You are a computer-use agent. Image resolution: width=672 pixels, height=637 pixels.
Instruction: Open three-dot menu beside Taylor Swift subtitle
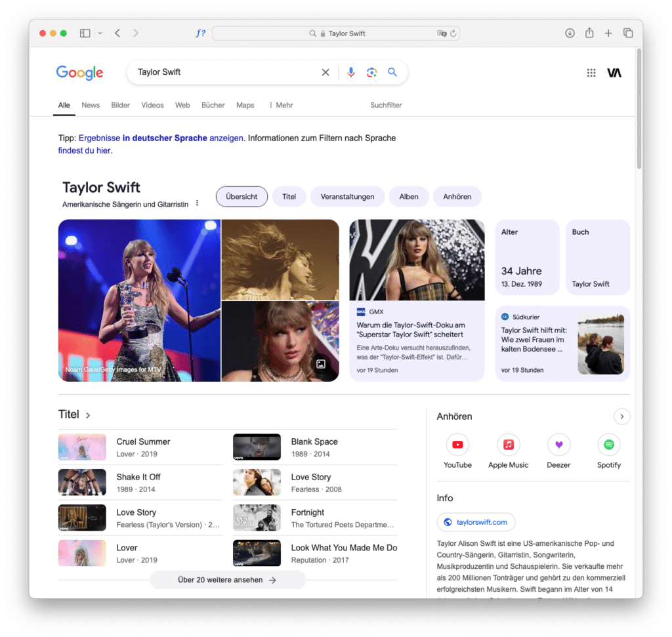(x=197, y=203)
